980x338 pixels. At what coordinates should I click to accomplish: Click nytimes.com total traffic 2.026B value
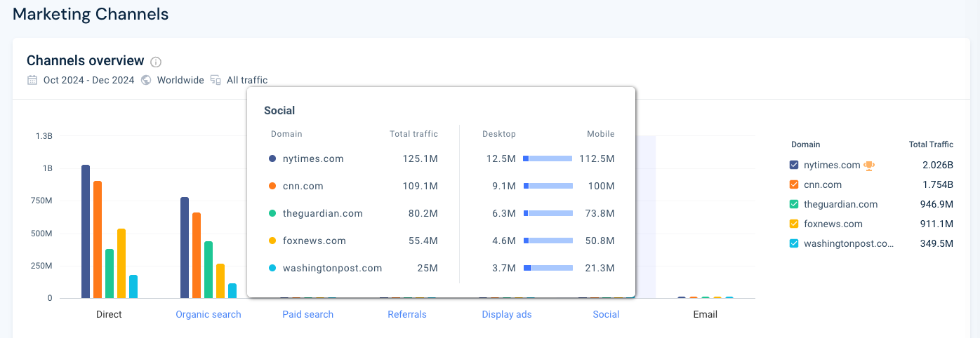click(936, 165)
